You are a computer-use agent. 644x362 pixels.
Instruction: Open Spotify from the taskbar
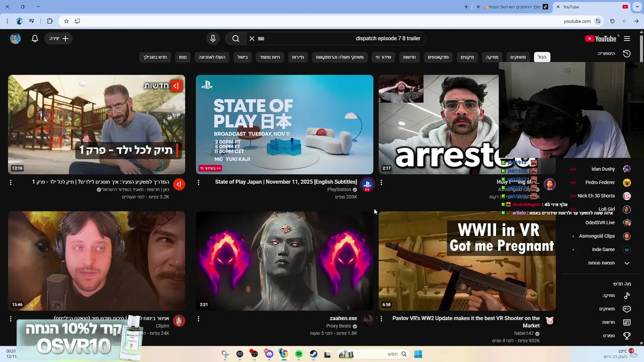tap(299, 354)
